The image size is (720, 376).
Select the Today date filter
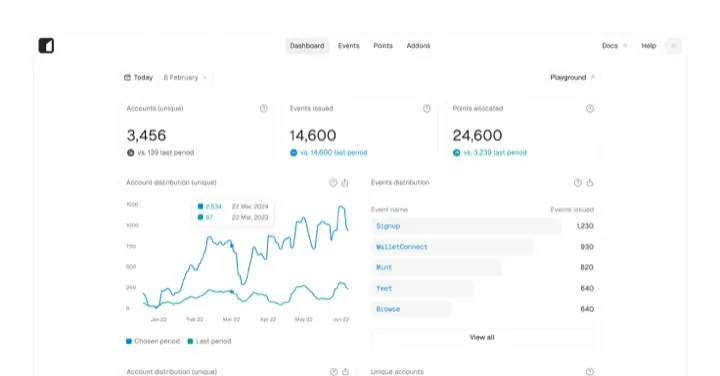(x=139, y=78)
